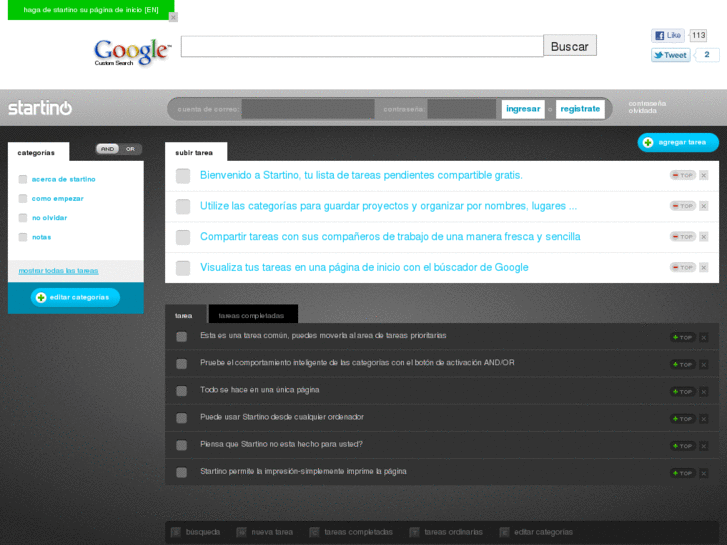The width and height of the screenshot is (727, 545).
Task: Open the Google Custom Search logo
Action: (132, 51)
